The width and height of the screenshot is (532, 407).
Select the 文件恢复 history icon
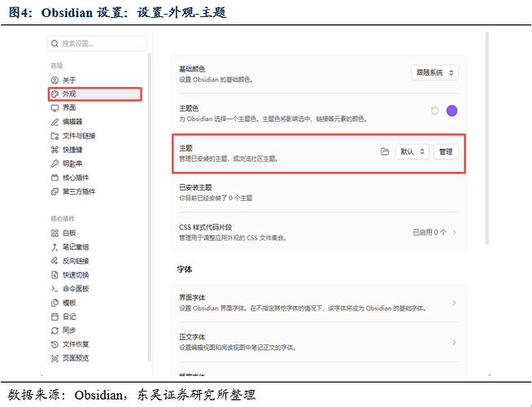click(55, 344)
